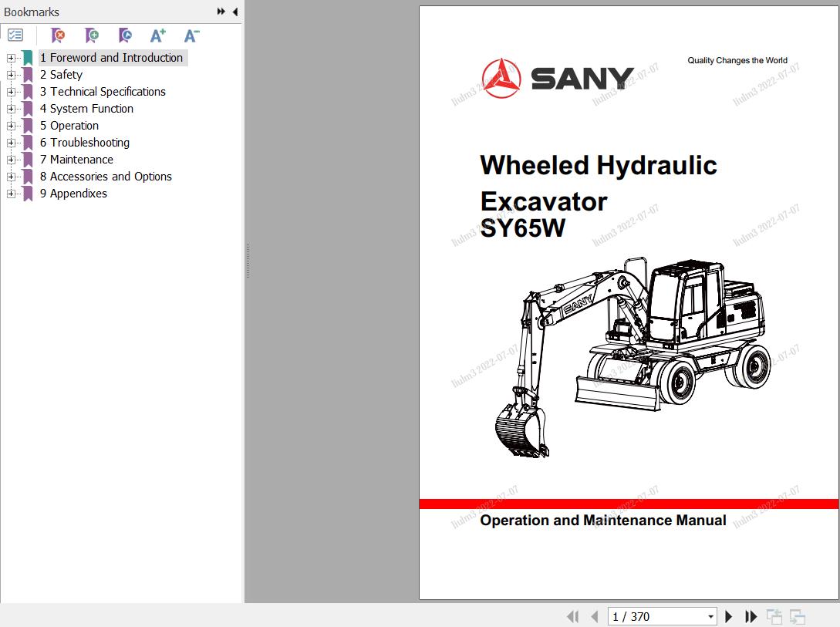Image resolution: width=840 pixels, height=627 pixels.
Task: Expand the 6 Troubleshooting bookmark
Action: click(x=9, y=143)
